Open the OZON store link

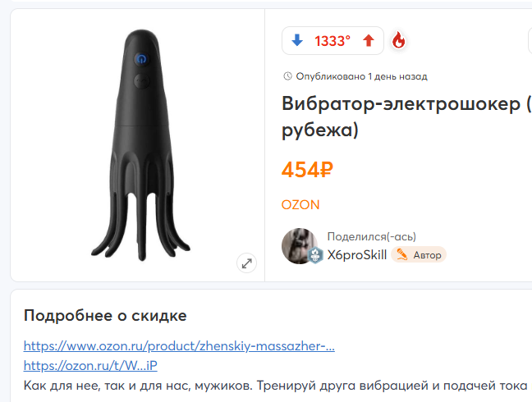pos(300,205)
